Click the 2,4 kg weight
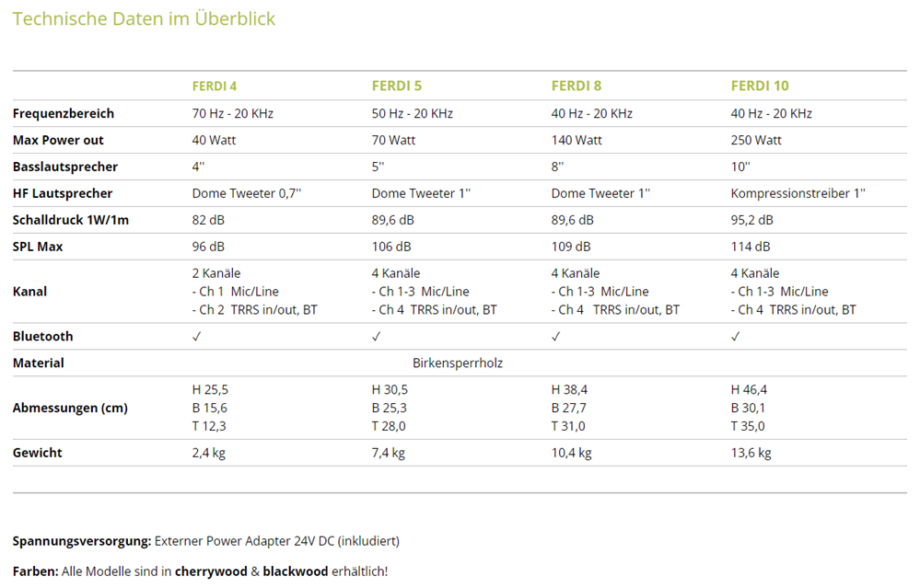 coord(209,453)
